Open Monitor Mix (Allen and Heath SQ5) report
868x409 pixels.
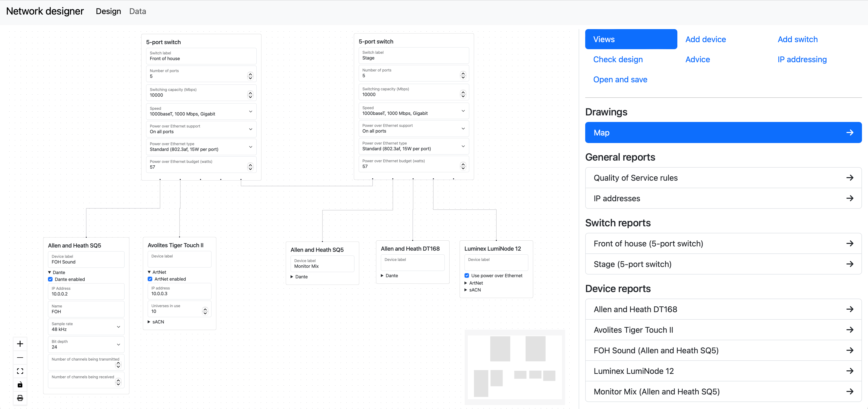(x=723, y=391)
